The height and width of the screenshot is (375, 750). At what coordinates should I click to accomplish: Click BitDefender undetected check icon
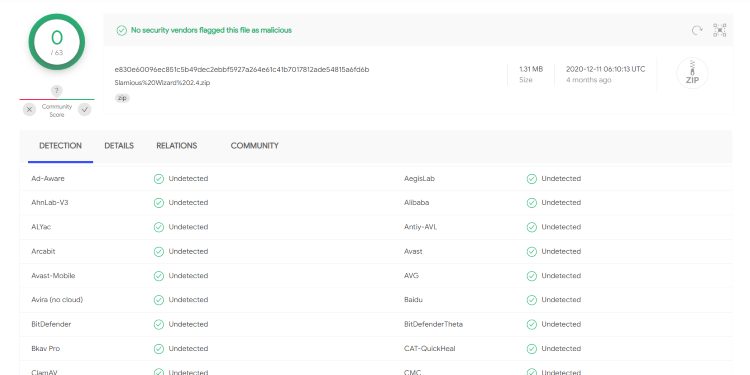[x=159, y=324]
